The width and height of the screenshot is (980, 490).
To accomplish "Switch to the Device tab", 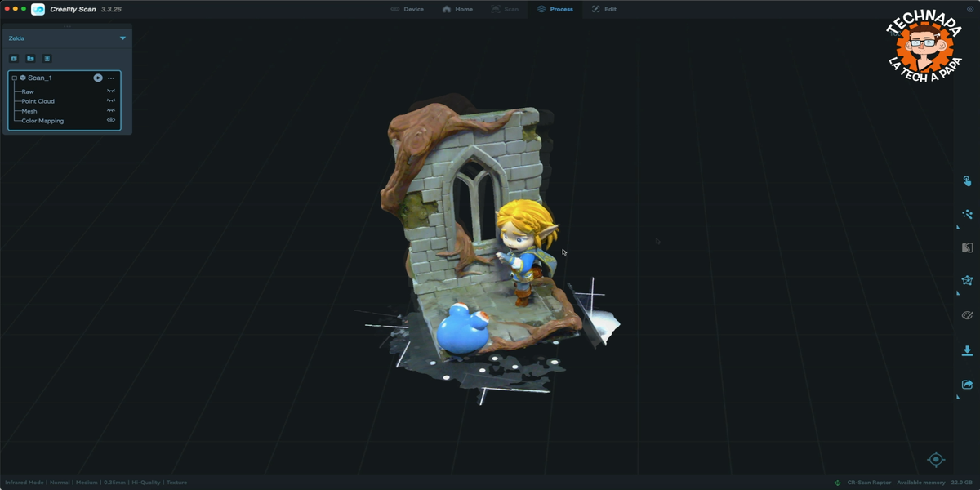I will 407,9.
